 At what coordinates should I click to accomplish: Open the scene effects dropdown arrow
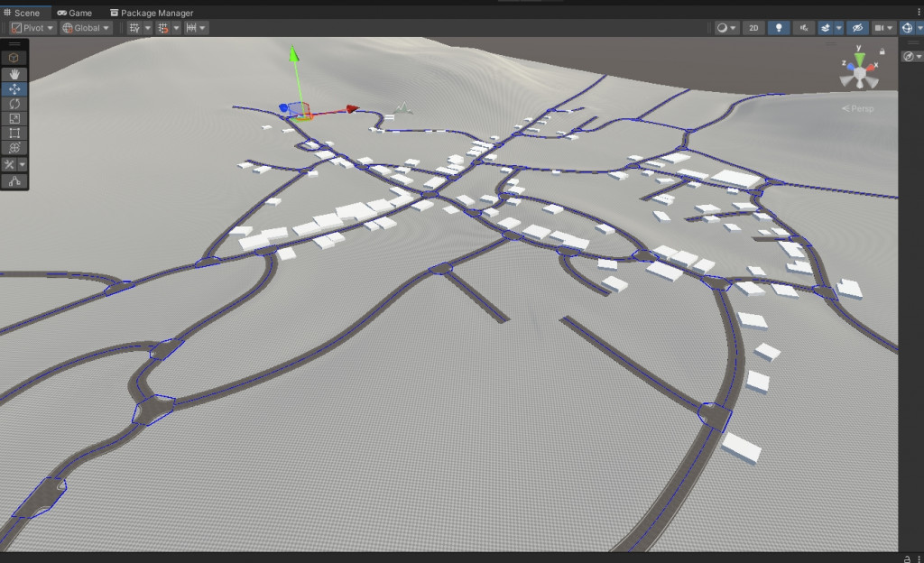[x=838, y=28]
